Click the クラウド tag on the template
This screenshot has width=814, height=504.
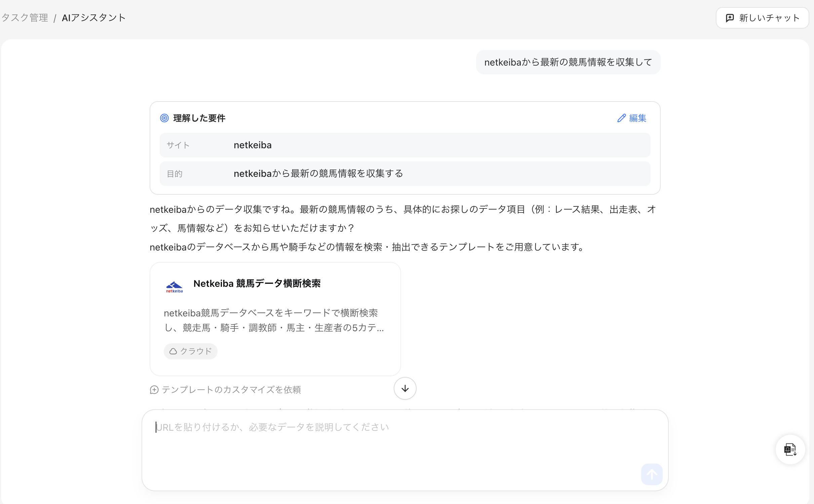190,351
